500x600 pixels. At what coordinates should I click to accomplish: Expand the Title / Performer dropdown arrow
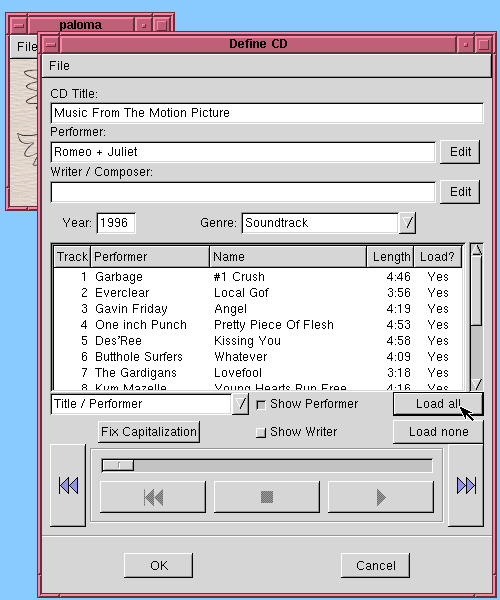240,404
